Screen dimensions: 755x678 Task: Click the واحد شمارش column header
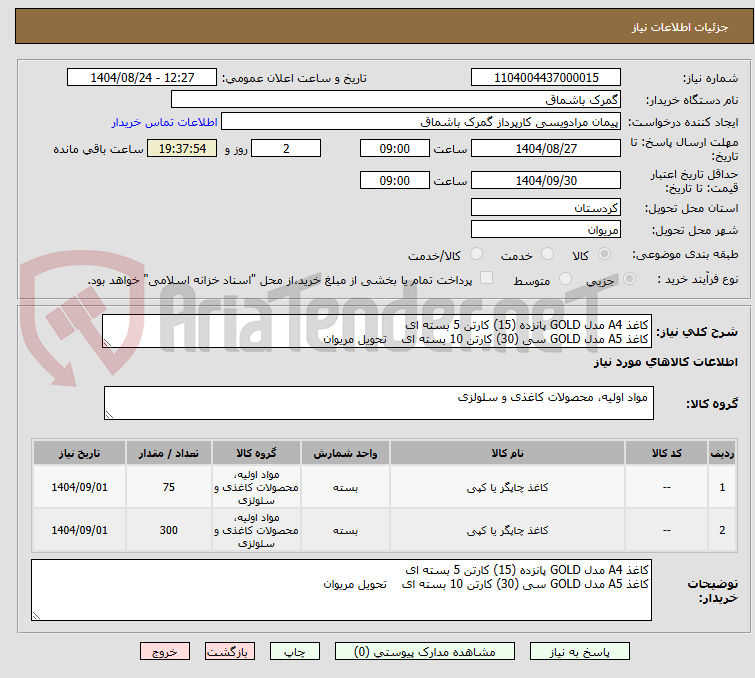345,453
